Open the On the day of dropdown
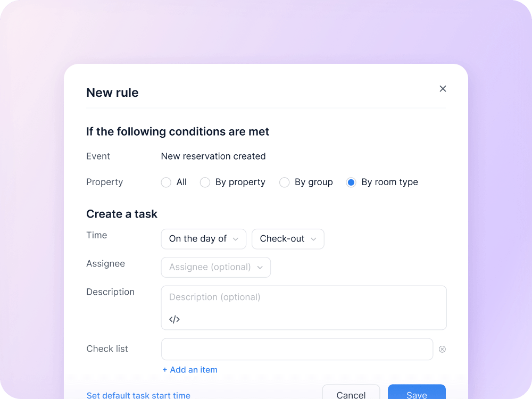 [203, 239]
